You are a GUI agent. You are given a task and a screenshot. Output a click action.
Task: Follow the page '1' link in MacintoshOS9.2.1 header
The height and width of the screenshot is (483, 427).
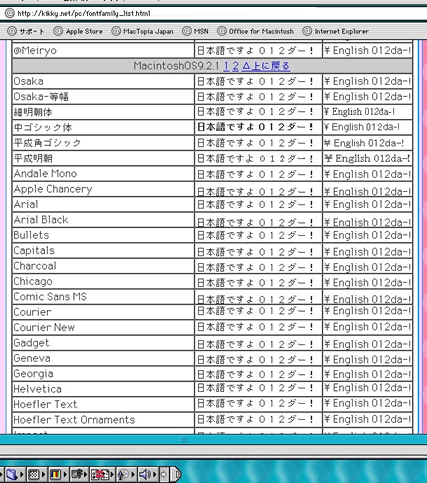[226, 66]
